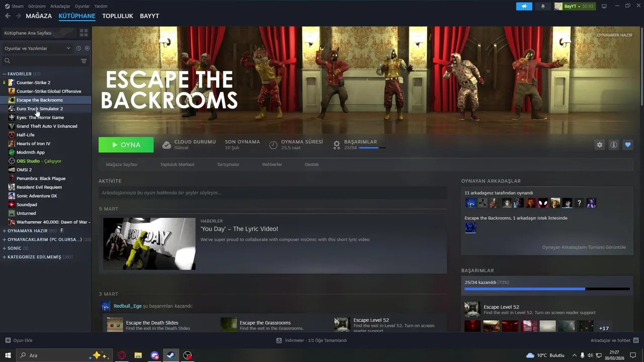
Task: Go back with the left arrow
Action: (x=8, y=16)
